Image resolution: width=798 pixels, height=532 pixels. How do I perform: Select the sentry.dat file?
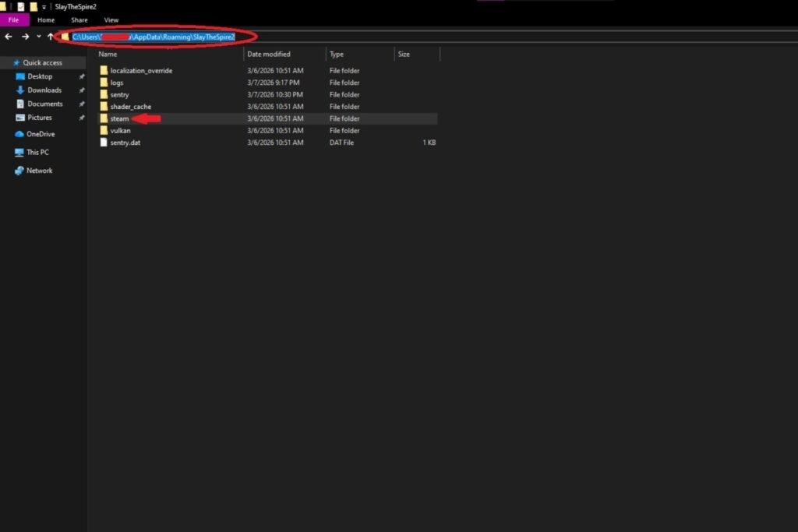click(x=125, y=143)
